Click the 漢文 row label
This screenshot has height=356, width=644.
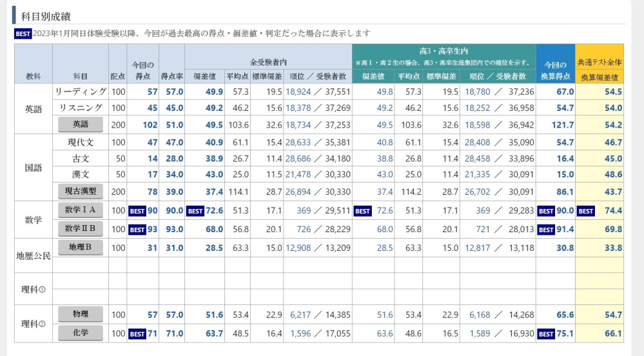click(81, 174)
